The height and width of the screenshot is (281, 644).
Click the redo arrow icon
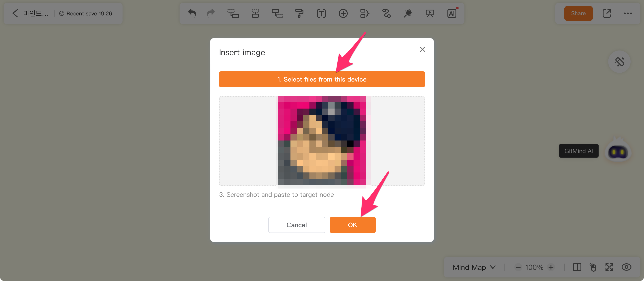pos(211,13)
